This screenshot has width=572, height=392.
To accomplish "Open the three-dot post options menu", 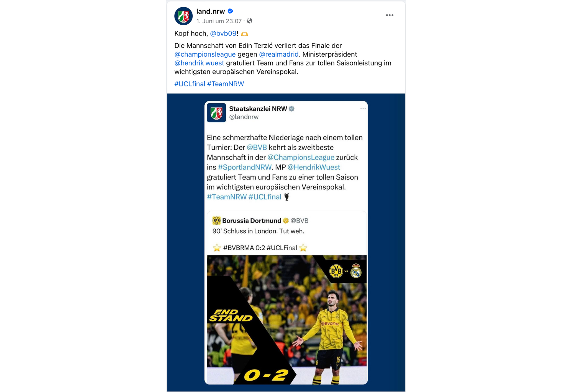I will point(390,15).
